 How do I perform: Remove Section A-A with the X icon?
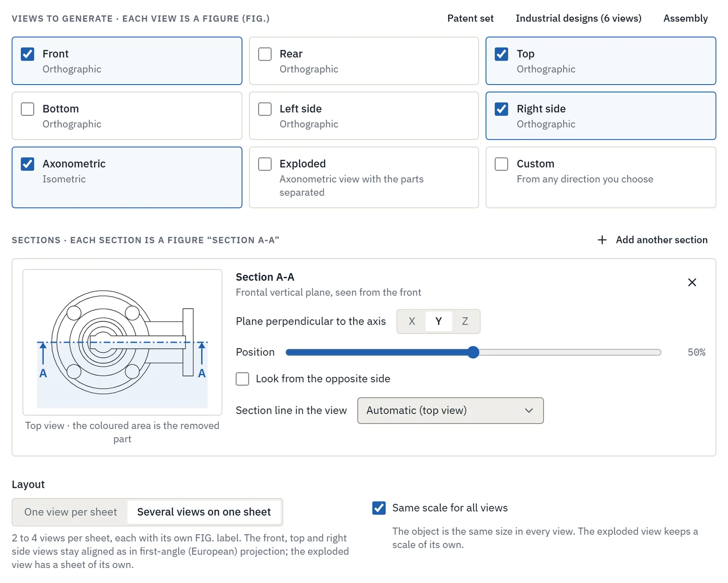[x=692, y=283]
